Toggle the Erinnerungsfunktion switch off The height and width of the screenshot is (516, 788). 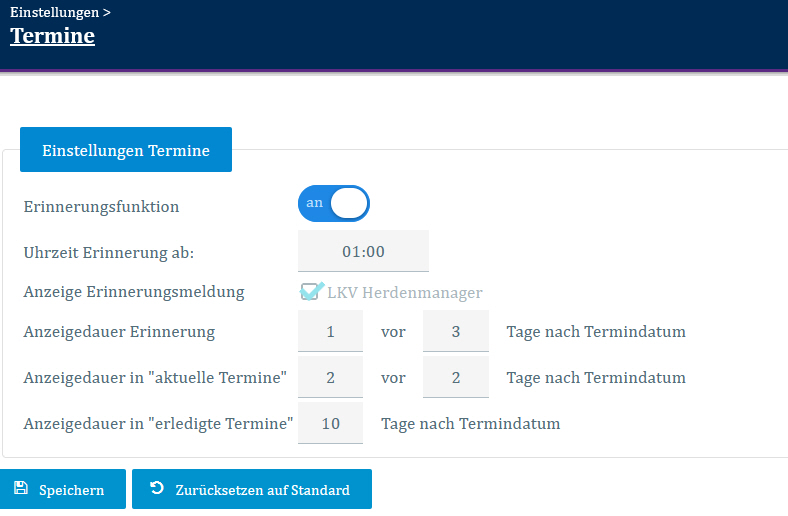click(333, 203)
